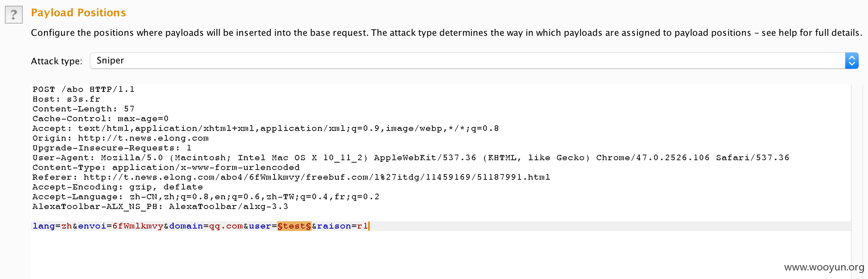Click the lang parameter name in body

44,226
